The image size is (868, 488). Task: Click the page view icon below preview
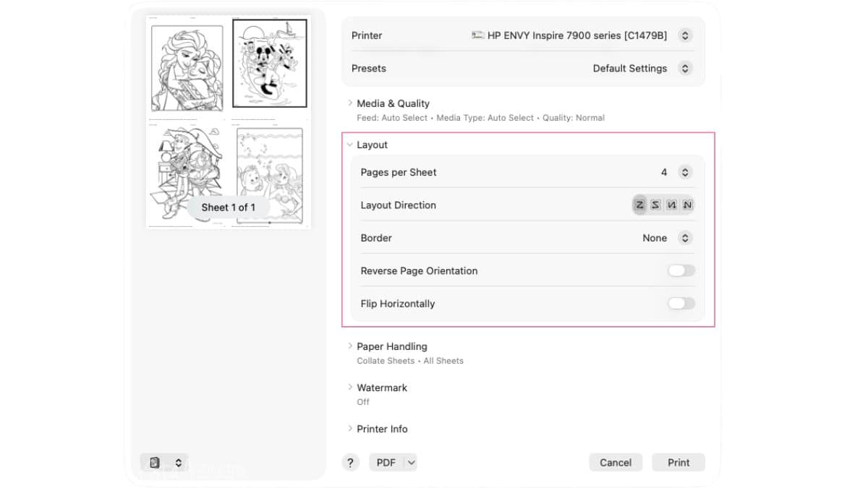155,463
